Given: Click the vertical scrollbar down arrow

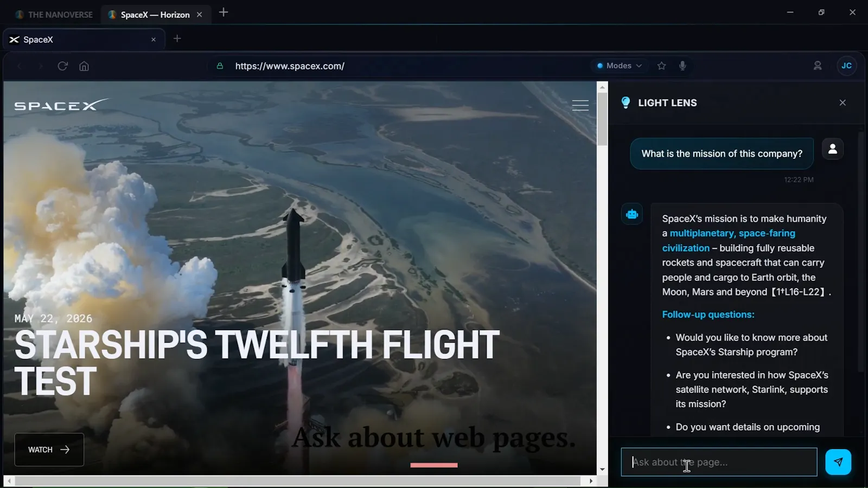Looking at the screenshot, I should pos(602,470).
